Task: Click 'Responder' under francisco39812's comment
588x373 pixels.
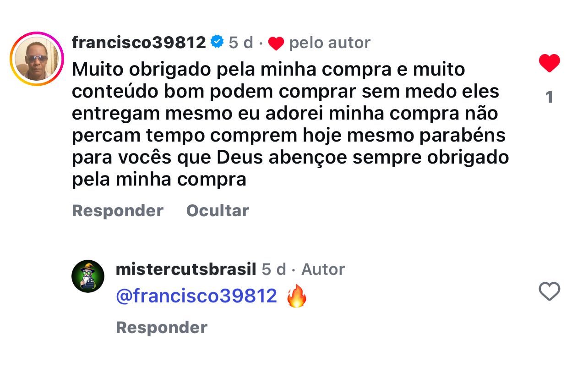Action: (x=118, y=211)
